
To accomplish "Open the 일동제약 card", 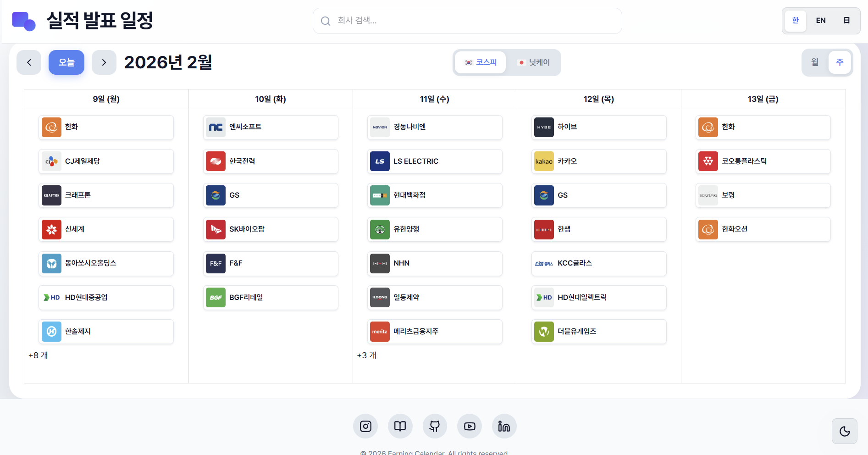I will (435, 298).
